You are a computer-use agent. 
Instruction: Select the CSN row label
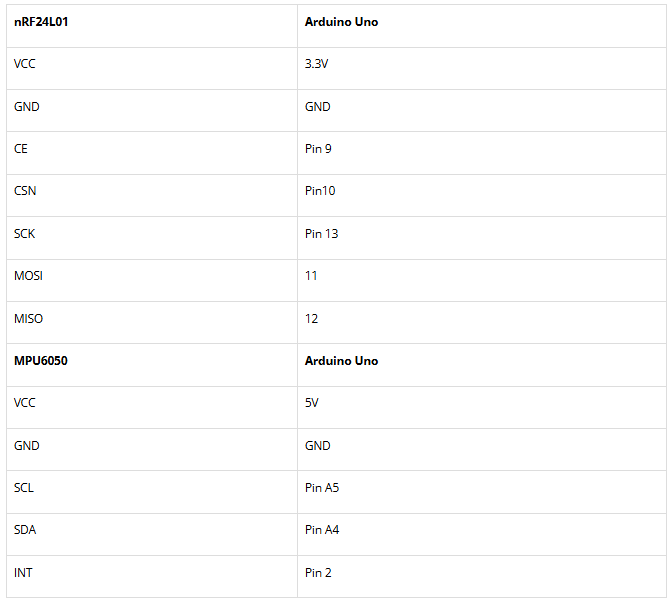25,191
